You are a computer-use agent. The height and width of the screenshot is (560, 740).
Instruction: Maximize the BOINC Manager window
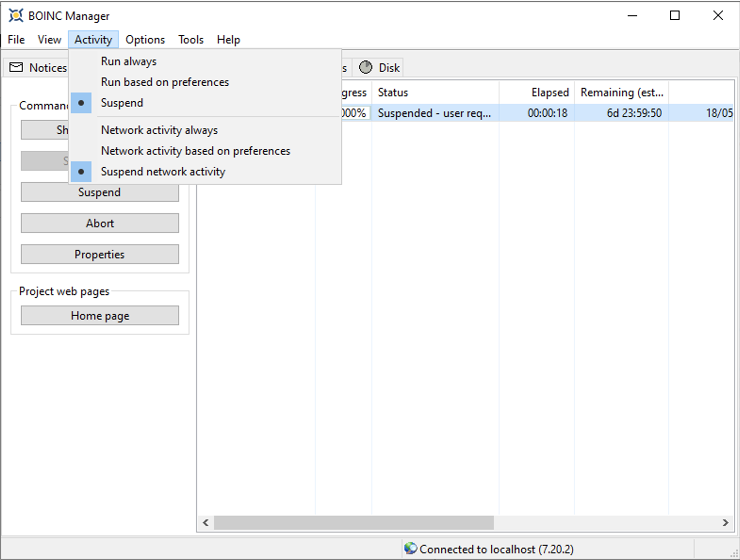coord(675,16)
